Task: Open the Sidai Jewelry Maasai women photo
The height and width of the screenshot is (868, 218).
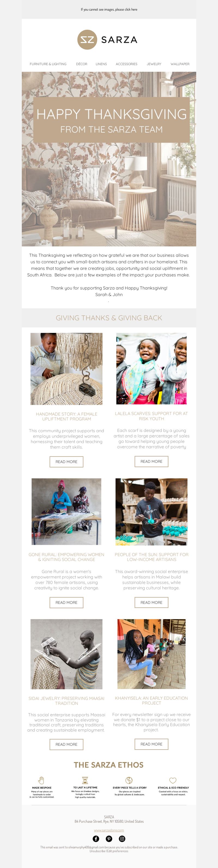Action: [x=66, y=654]
